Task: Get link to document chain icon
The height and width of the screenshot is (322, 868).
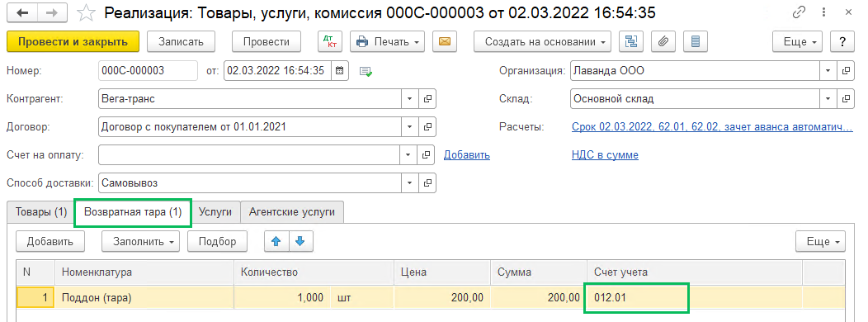Action: coord(799,12)
